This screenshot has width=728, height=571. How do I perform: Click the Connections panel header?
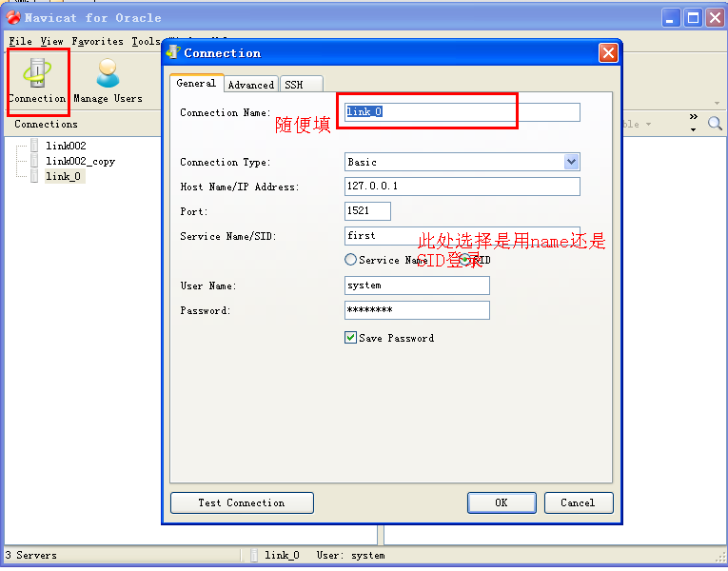click(x=46, y=124)
